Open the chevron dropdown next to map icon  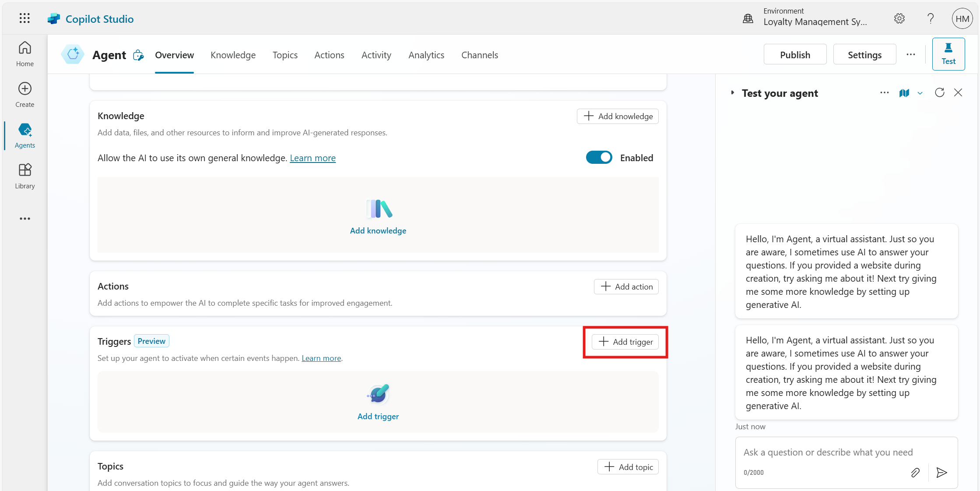pyautogui.click(x=920, y=93)
